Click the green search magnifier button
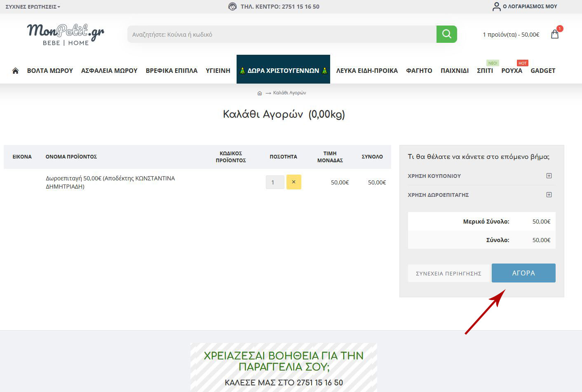 click(x=446, y=34)
